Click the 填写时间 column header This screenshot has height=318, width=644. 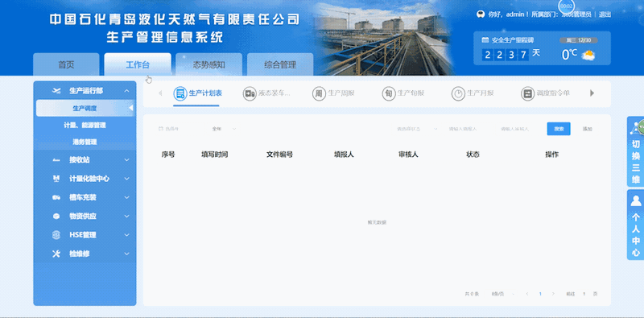pyautogui.click(x=214, y=155)
